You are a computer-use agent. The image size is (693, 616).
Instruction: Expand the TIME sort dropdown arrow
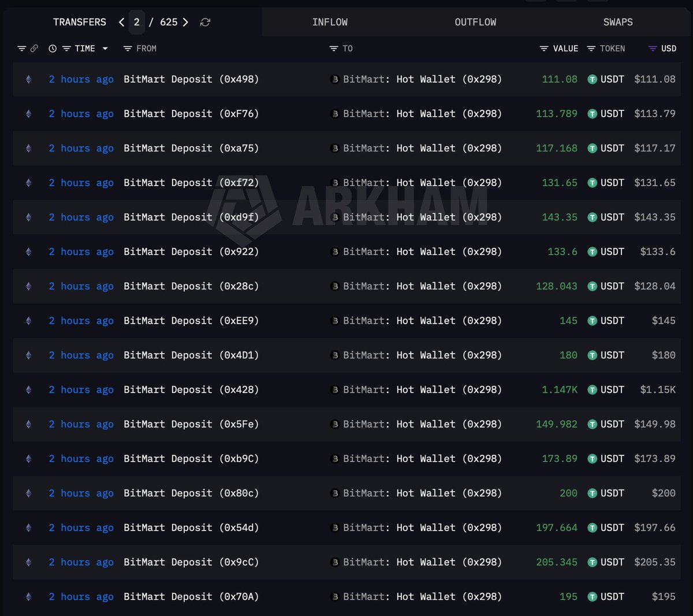point(105,49)
